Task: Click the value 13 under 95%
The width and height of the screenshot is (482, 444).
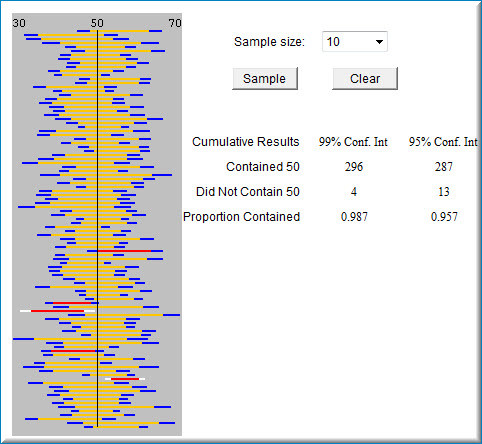Action: pyautogui.click(x=444, y=192)
